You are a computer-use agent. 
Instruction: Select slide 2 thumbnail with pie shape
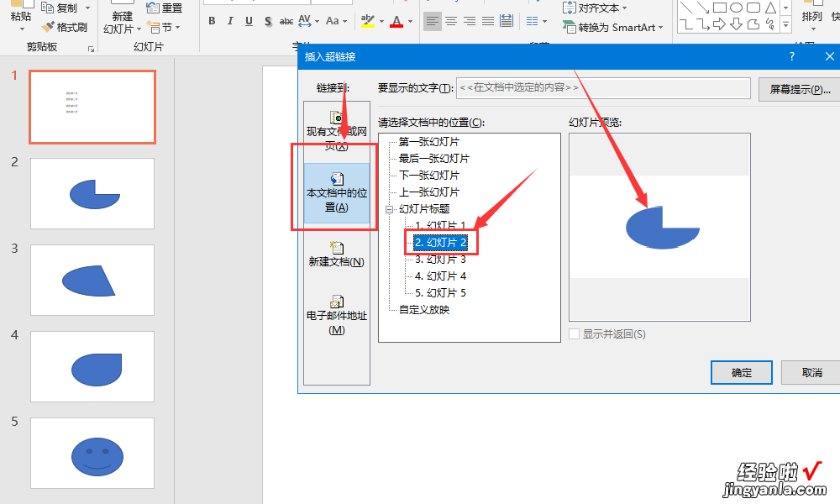(x=92, y=193)
